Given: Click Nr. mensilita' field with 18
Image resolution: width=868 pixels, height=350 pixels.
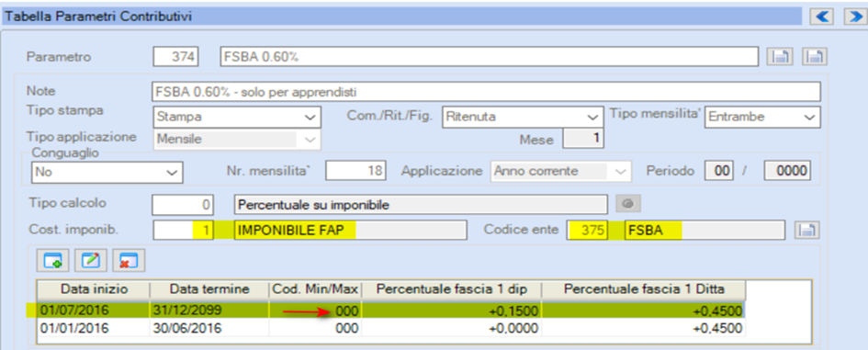Looking at the screenshot, I should (355, 171).
